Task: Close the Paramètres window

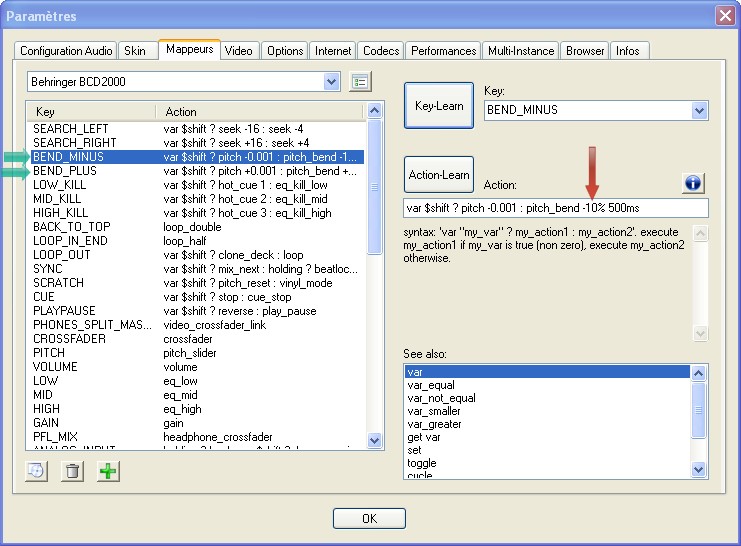Action: [726, 15]
